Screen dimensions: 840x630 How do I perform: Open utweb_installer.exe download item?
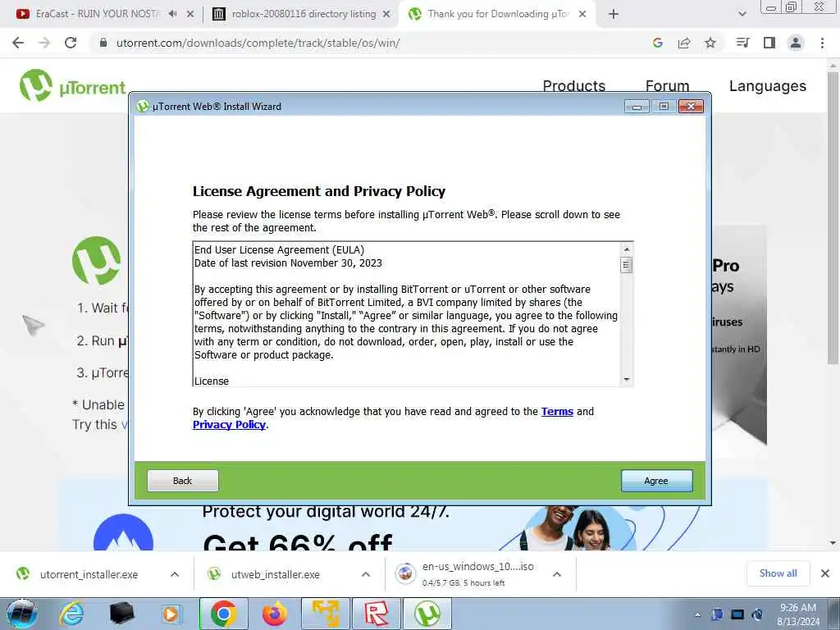tap(275, 574)
